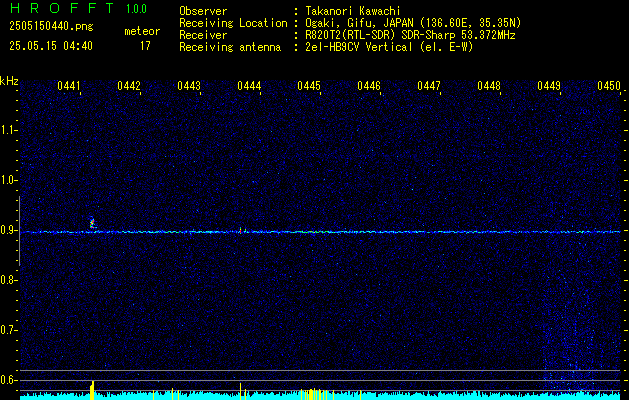
Task: Click the red echo spike near 0444
Action: point(240,230)
